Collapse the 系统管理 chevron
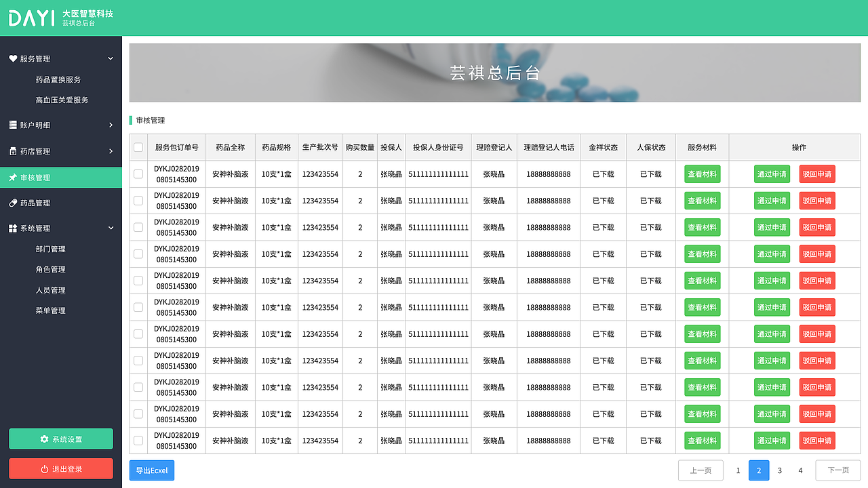Screen dimensions: 868x488 pos(111,228)
